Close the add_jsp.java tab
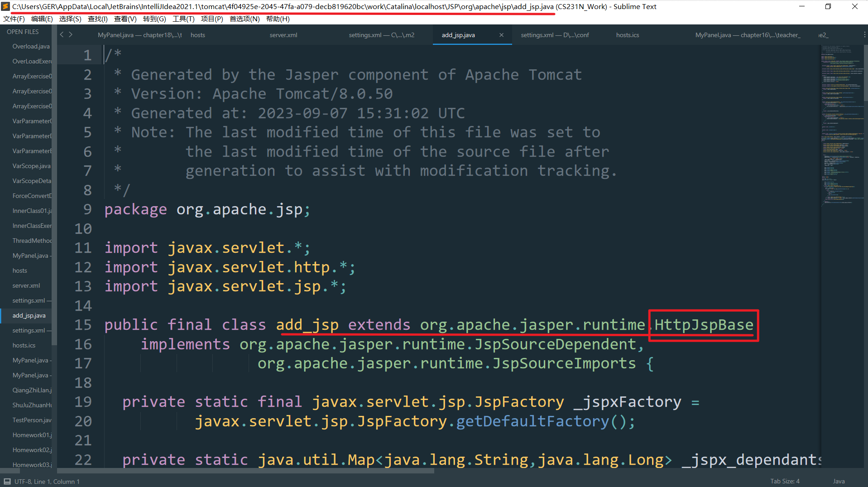The height and width of the screenshot is (487, 868). [501, 35]
